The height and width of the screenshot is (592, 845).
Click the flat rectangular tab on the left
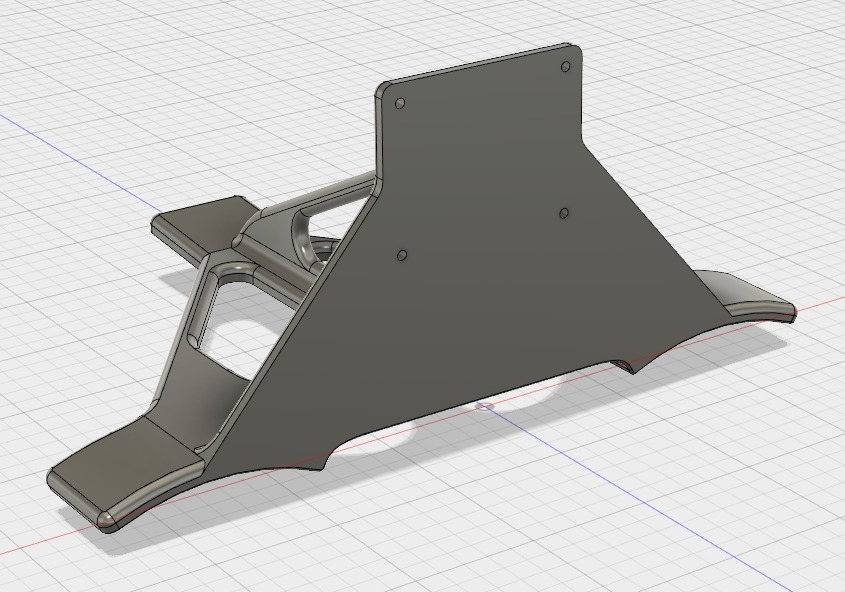[x=195, y=226]
